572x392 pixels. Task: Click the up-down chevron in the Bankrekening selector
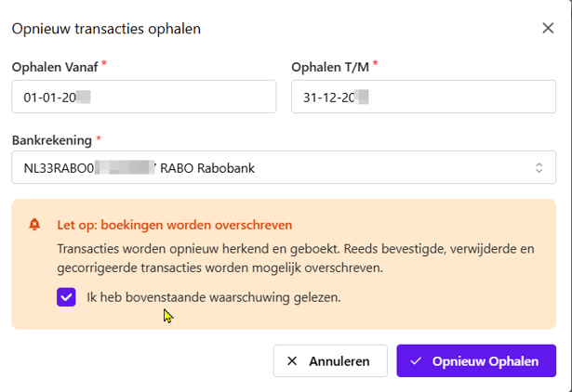click(539, 167)
